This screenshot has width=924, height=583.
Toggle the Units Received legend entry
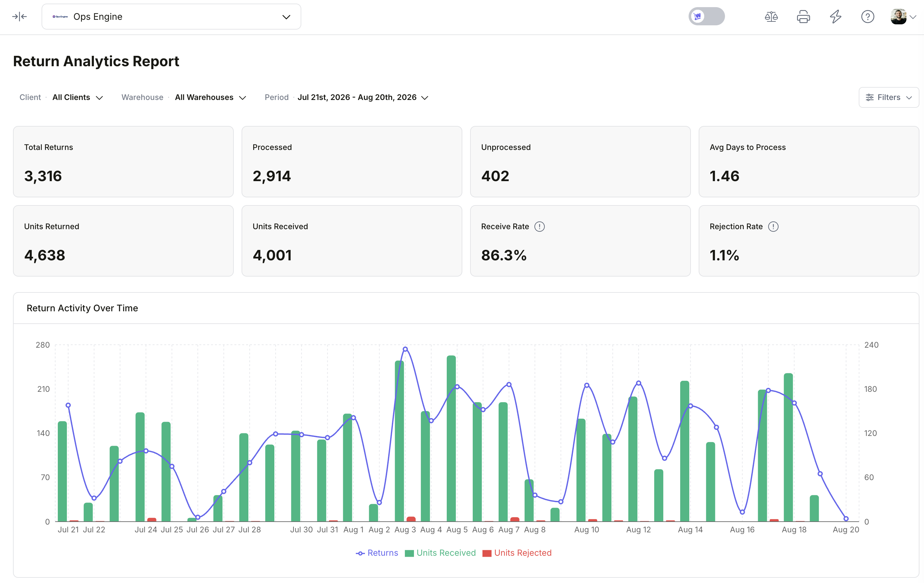pos(440,553)
